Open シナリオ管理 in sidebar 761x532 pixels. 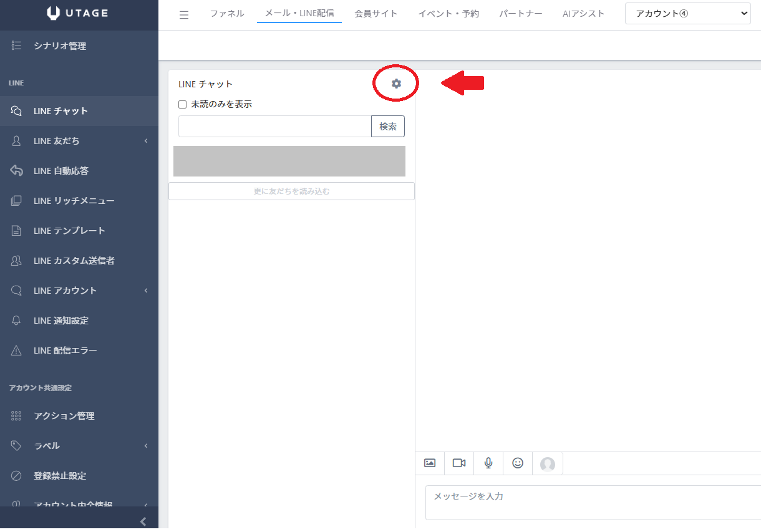(x=60, y=46)
